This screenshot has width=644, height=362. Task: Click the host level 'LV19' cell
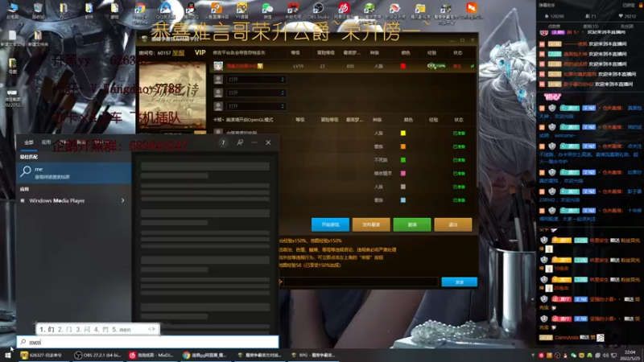[298, 66]
